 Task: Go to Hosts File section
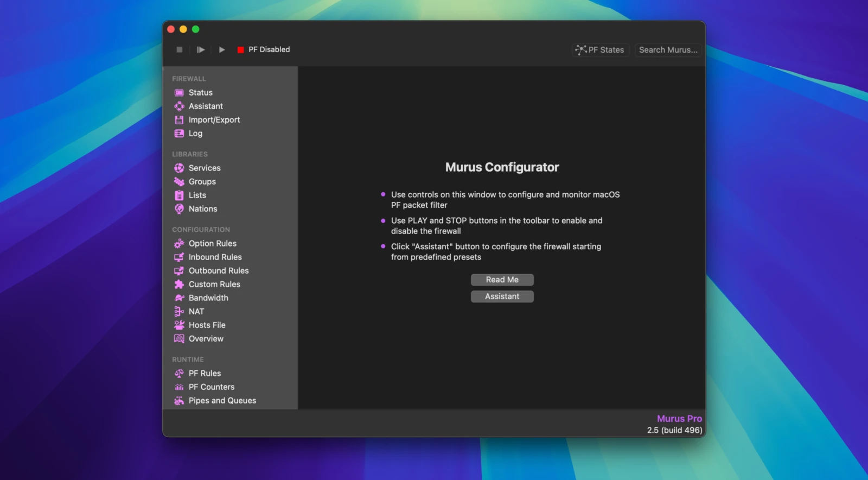[x=207, y=325]
